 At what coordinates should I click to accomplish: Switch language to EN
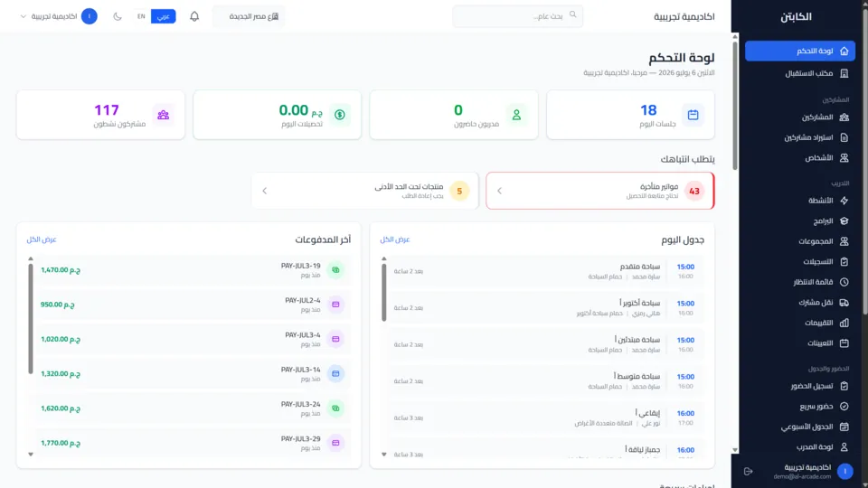click(141, 16)
